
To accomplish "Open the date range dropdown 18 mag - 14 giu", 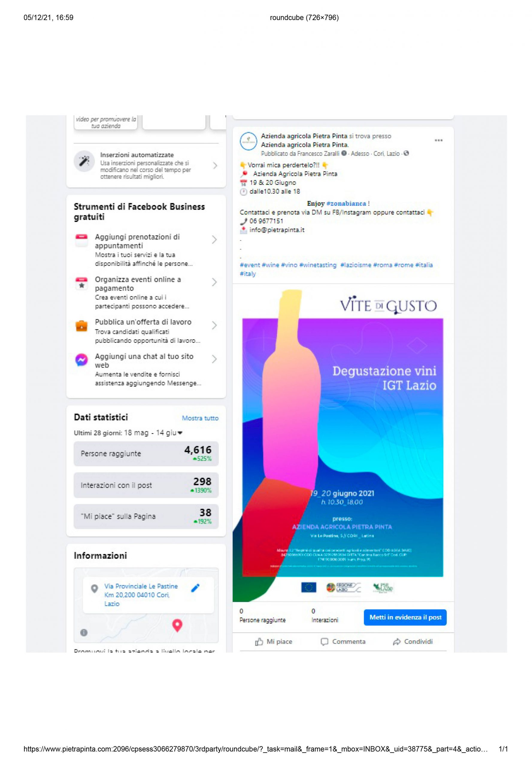I will [153, 432].
